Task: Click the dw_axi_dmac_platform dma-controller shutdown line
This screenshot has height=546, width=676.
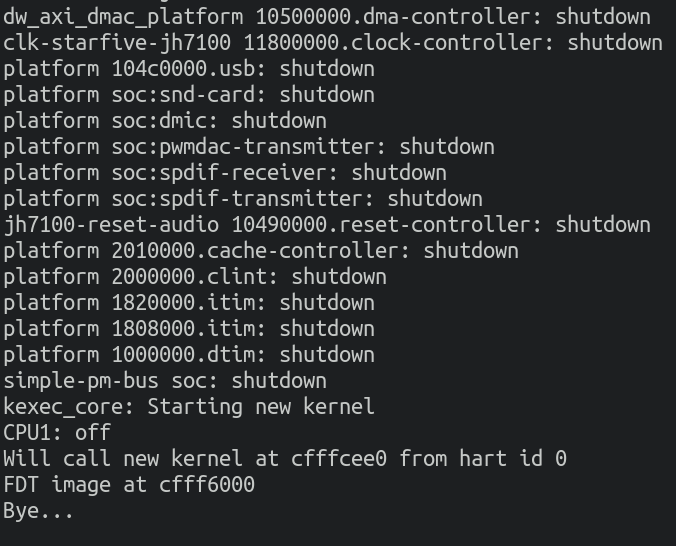Action: click(x=327, y=18)
